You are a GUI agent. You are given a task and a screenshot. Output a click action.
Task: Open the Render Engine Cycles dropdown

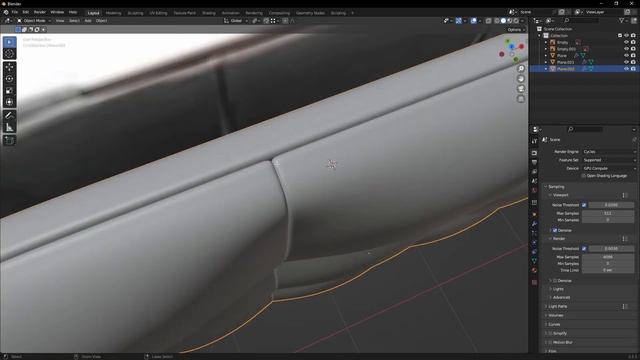(x=609, y=152)
